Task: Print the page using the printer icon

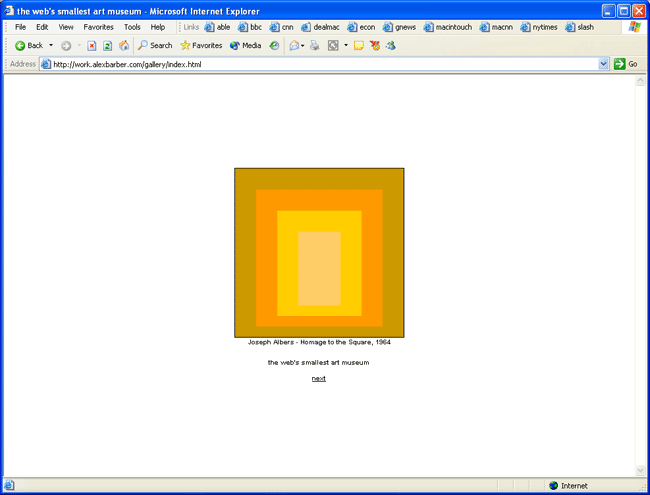Action: tap(315, 46)
